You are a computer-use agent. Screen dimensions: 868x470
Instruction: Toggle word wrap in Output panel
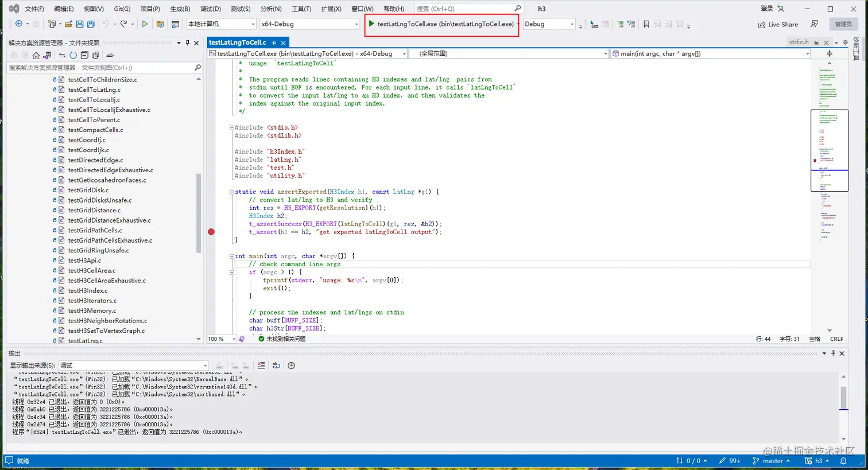tap(276, 366)
